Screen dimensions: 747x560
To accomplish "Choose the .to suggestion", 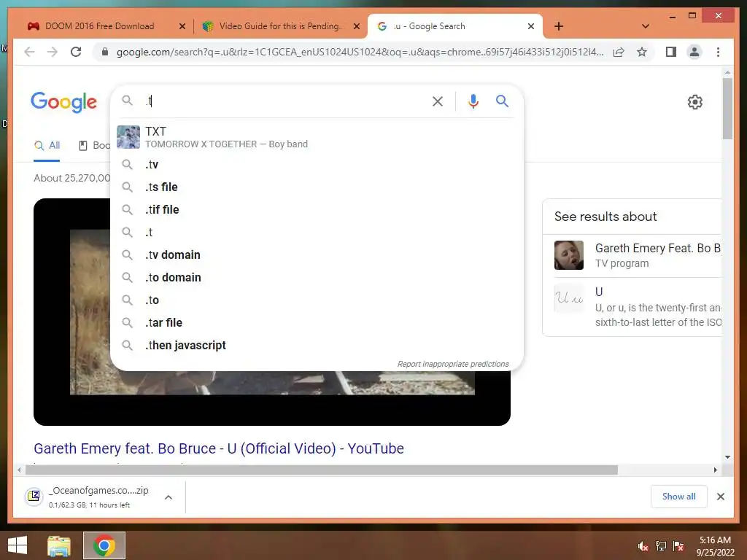I will 317,300.
